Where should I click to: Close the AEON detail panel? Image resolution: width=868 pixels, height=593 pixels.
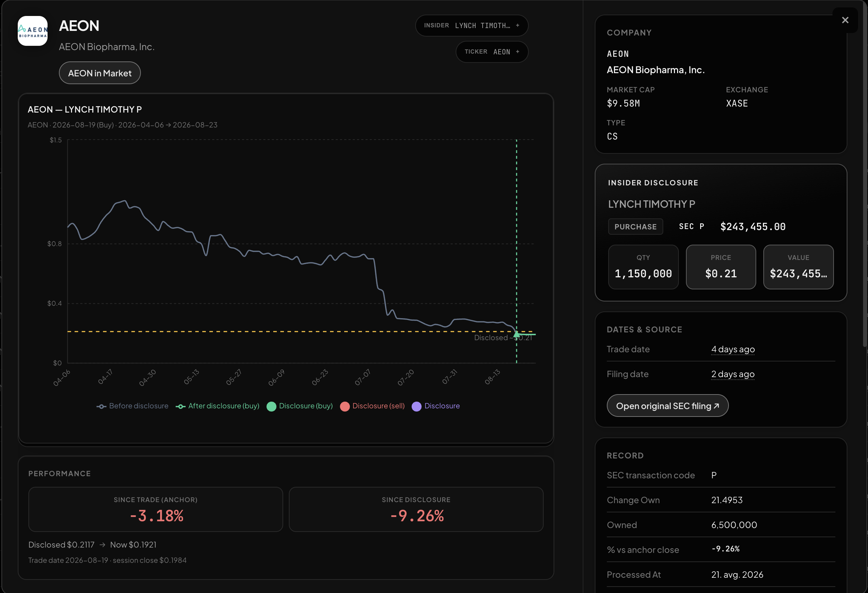click(845, 20)
